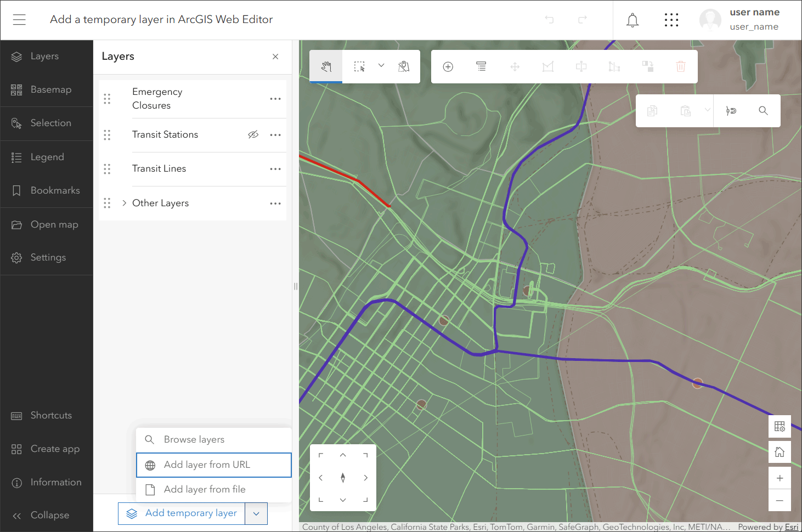Choose Browse layers from the menu

tap(214, 440)
